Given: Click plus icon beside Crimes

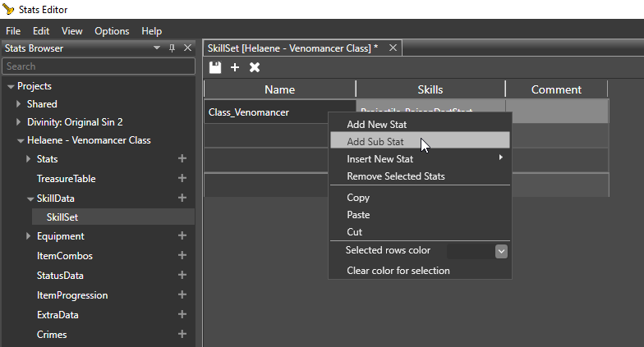Looking at the screenshot, I should 182,335.
